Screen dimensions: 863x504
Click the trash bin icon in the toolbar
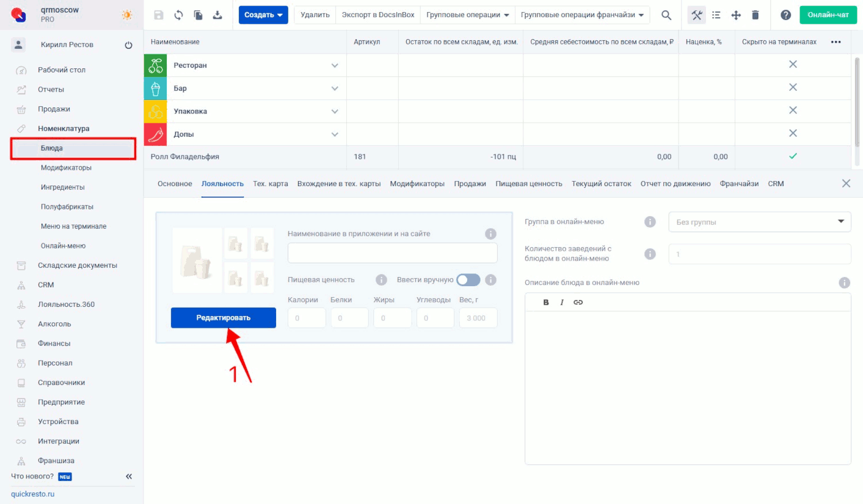click(756, 15)
